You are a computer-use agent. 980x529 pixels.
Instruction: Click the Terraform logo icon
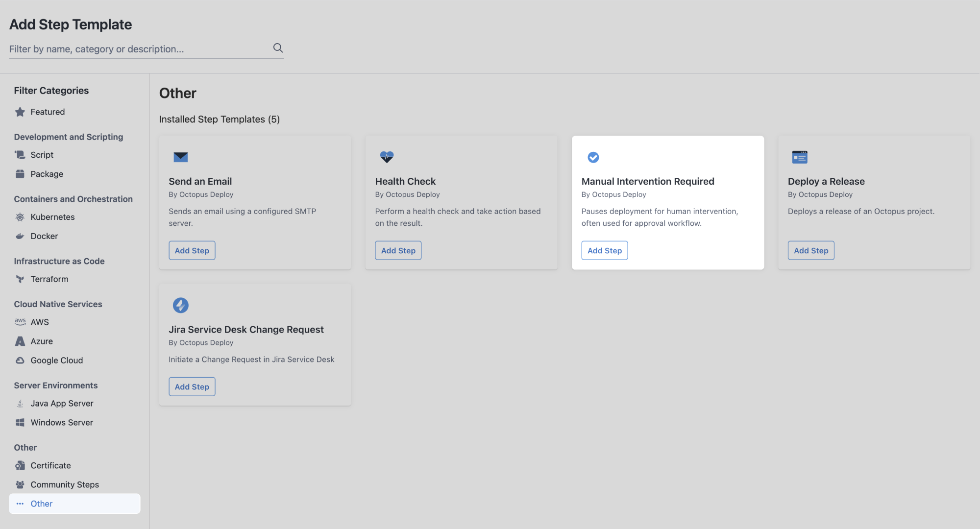point(20,279)
